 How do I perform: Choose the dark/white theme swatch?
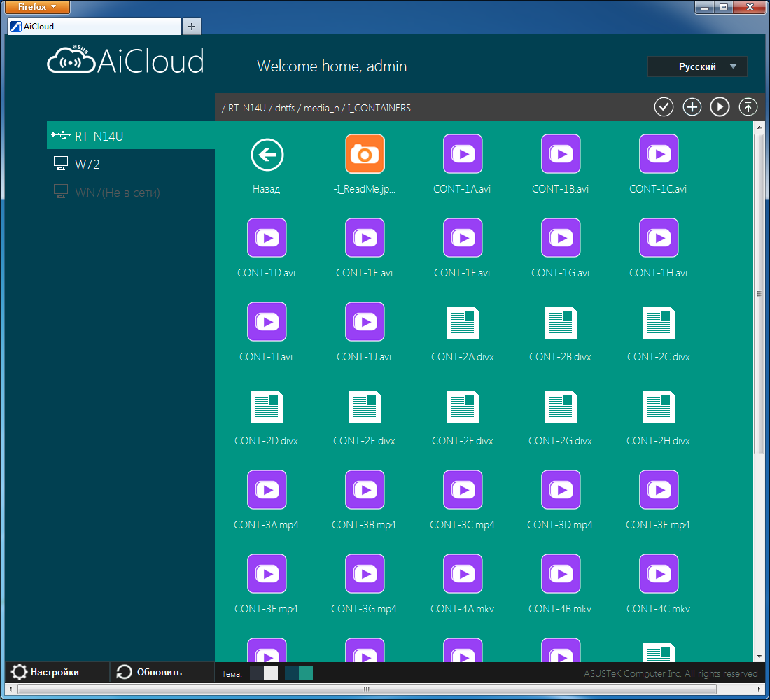tap(264, 673)
